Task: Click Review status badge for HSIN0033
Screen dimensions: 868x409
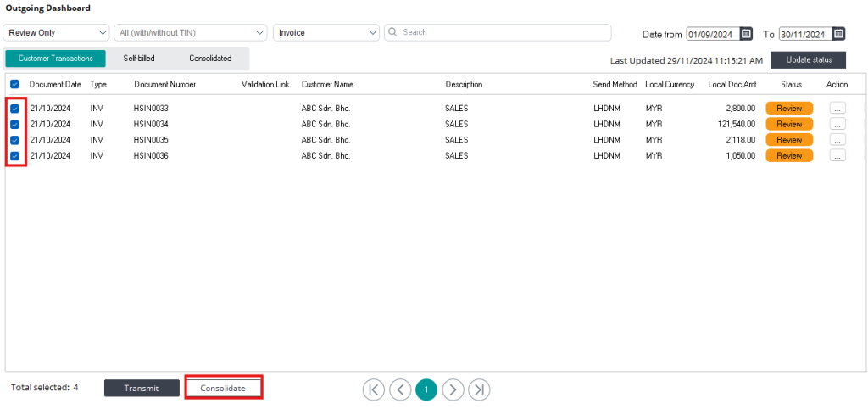Action: coord(789,109)
